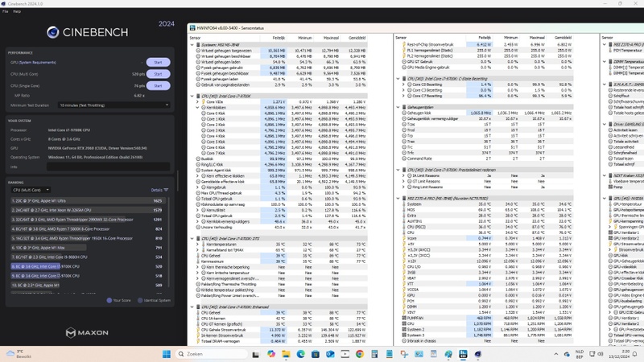This screenshot has width=644, height=362.
Task: Start the CPU (Multi Core) test
Action: [x=158, y=74]
